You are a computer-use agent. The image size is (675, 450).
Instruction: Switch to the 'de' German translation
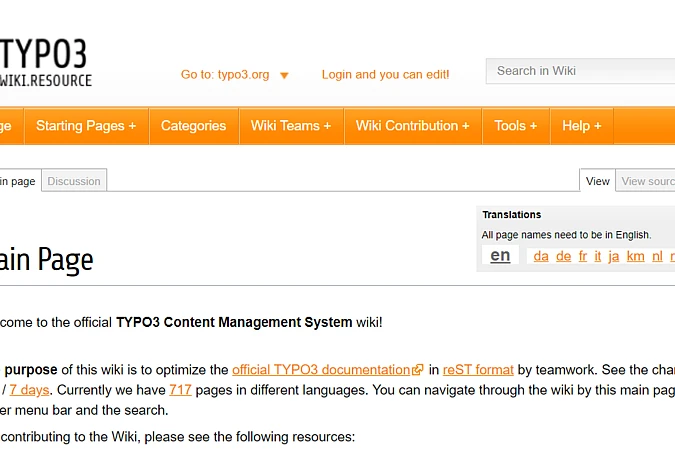pyautogui.click(x=563, y=256)
